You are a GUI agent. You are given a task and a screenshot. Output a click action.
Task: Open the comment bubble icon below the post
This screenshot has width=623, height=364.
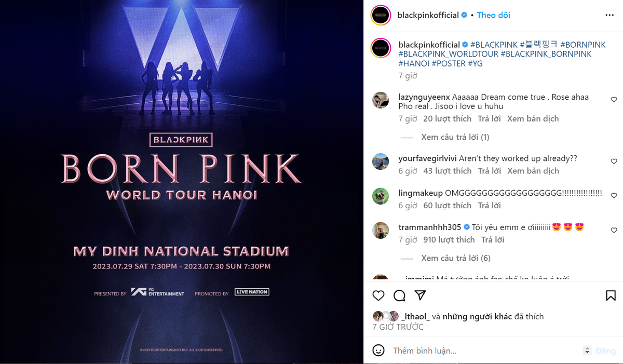pos(399,295)
